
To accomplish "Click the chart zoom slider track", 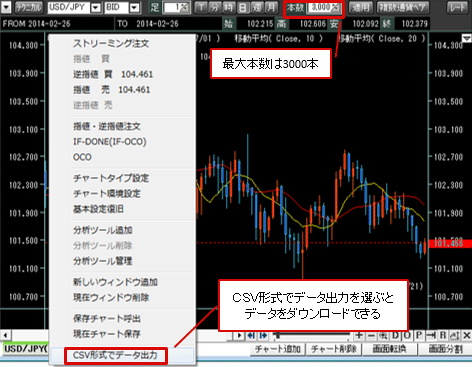I will click(312, 335).
